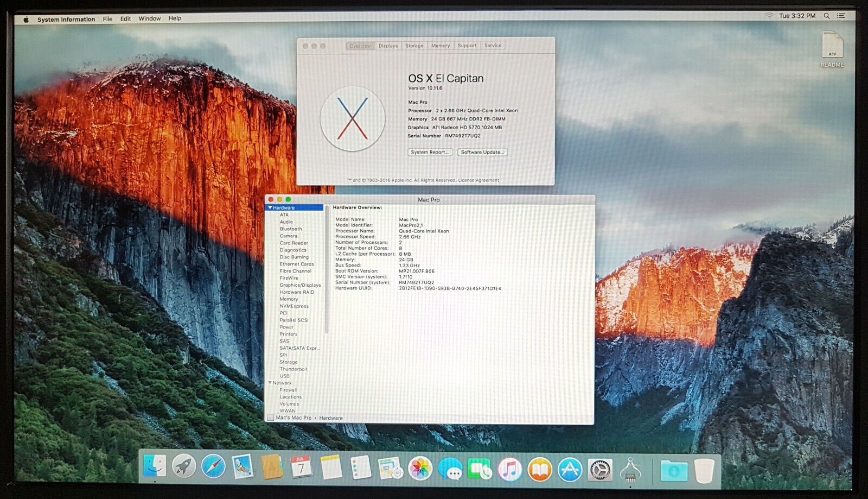Select Thunderbolt in the sidebar
Screen dimensions: 868x499
point(293,369)
